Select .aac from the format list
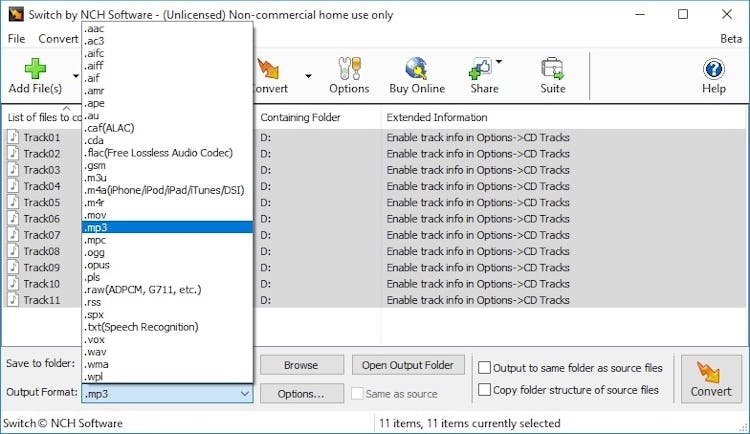750x434 pixels. click(167, 29)
